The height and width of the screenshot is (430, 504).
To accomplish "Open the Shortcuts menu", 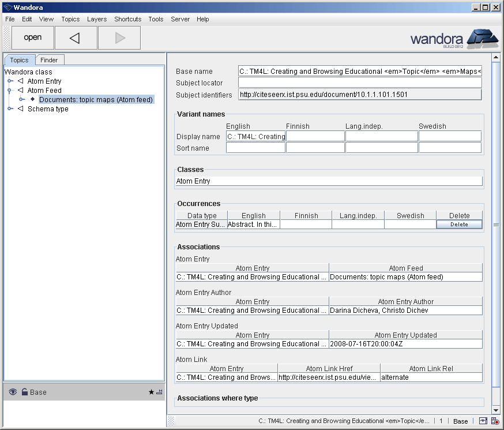I will click(x=127, y=19).
